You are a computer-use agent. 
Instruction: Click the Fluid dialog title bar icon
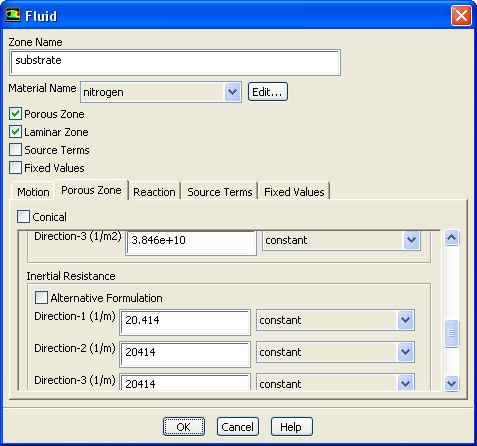click(x=13, y=15)
